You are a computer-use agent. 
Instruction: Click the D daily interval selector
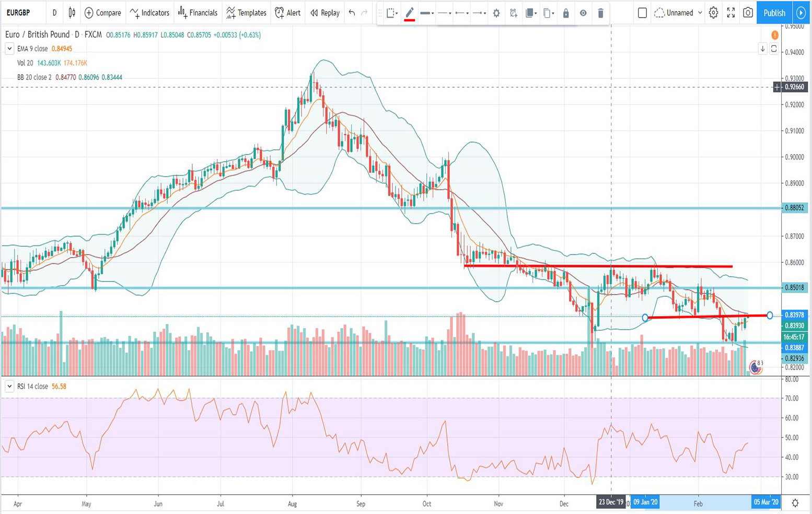(54, 11)
